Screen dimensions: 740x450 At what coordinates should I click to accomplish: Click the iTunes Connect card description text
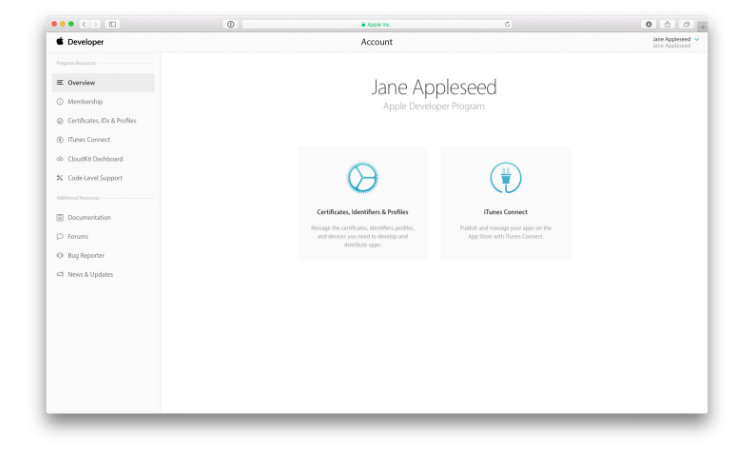point(505,232)
